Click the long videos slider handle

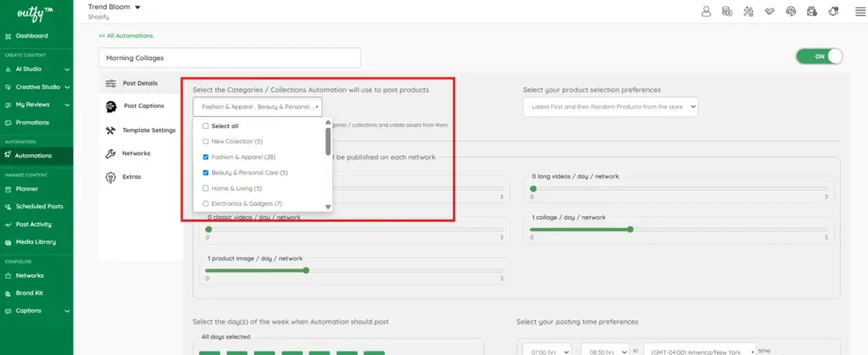tap(533, 189)
